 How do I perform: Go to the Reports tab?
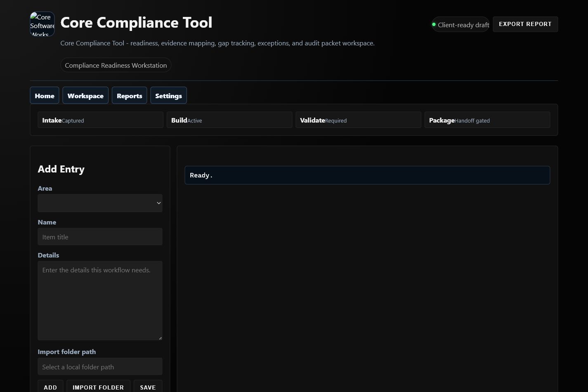coord(129,95)
